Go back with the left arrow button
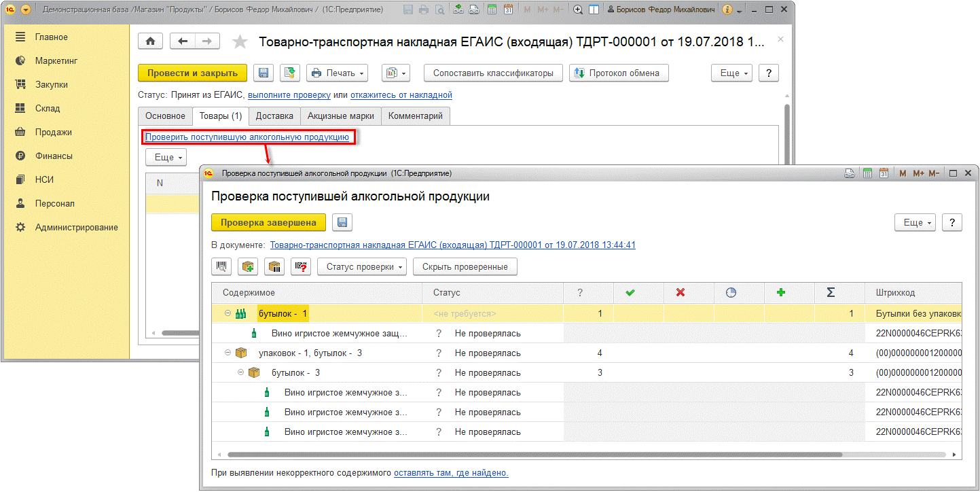Screen dimensions: 980x492 click(x=182, y=41)
